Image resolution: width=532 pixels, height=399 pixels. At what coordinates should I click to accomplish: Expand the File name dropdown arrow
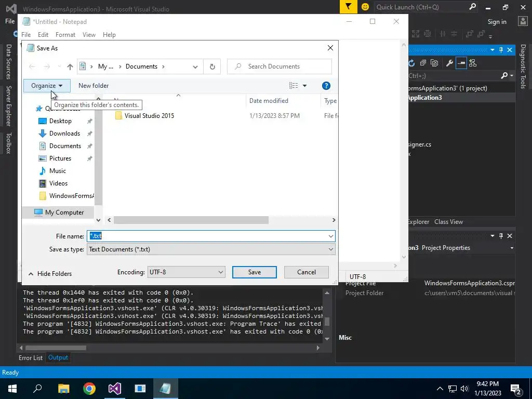[x=330, y=236]
